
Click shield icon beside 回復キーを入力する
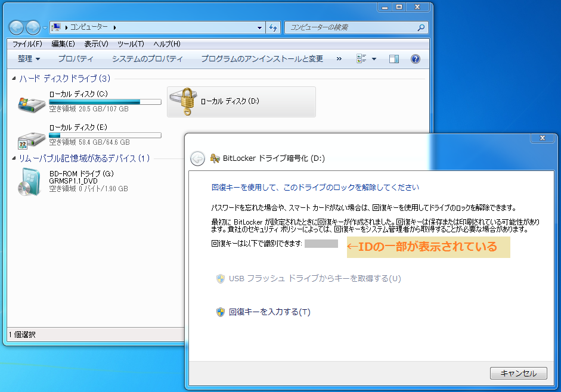coord(221,312)
